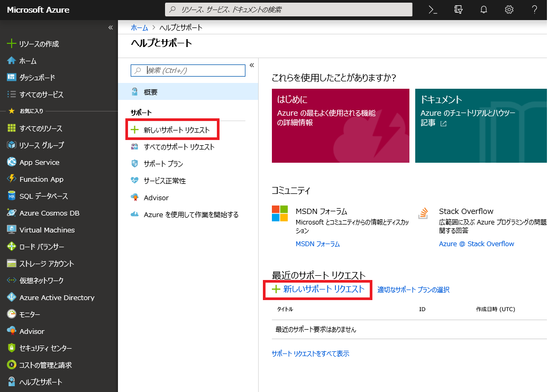Viewport: 548px width, 392px height.
Task: Open Cloud Shell from the top bar
Action: pos(433,10)
